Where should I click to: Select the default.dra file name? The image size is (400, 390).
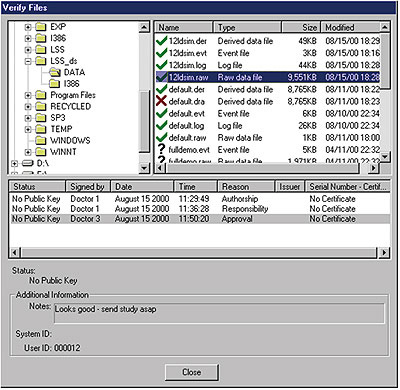[x=187, y=101]
